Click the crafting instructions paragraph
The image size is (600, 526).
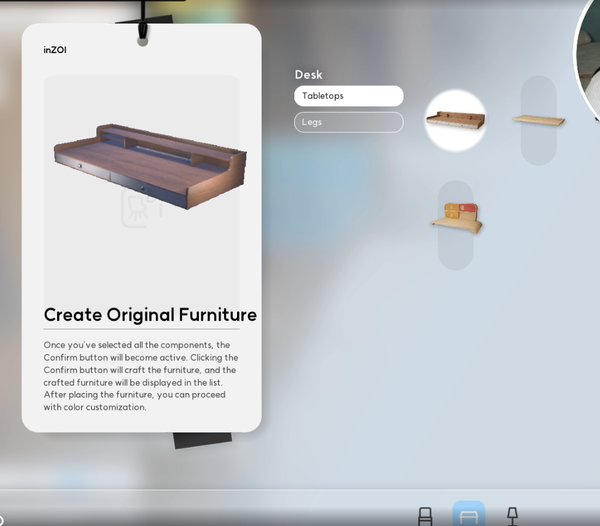(x=141, y=376)
